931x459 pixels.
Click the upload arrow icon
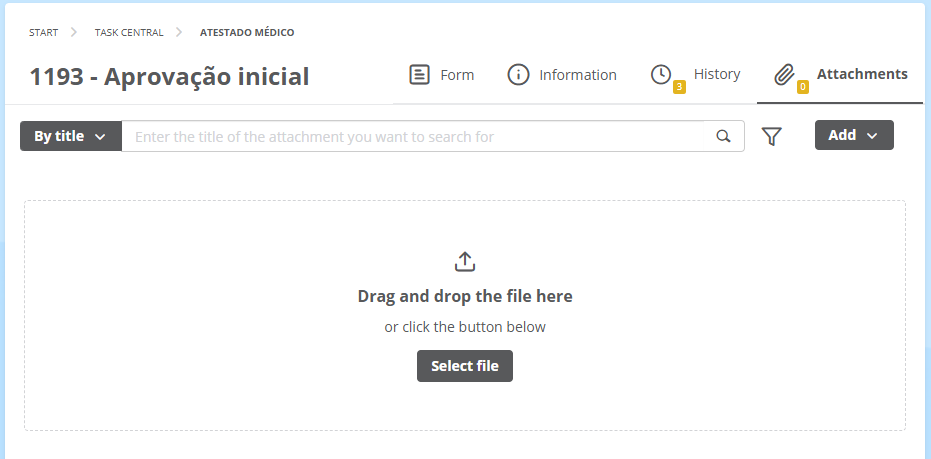[x=465, y=261]
